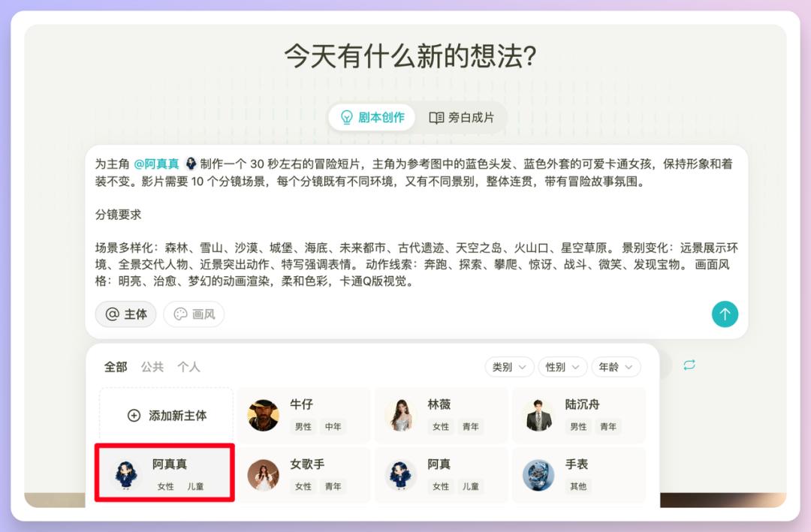Click the palette icon on 画风 button
811x532 pixels.
(180, 314)
